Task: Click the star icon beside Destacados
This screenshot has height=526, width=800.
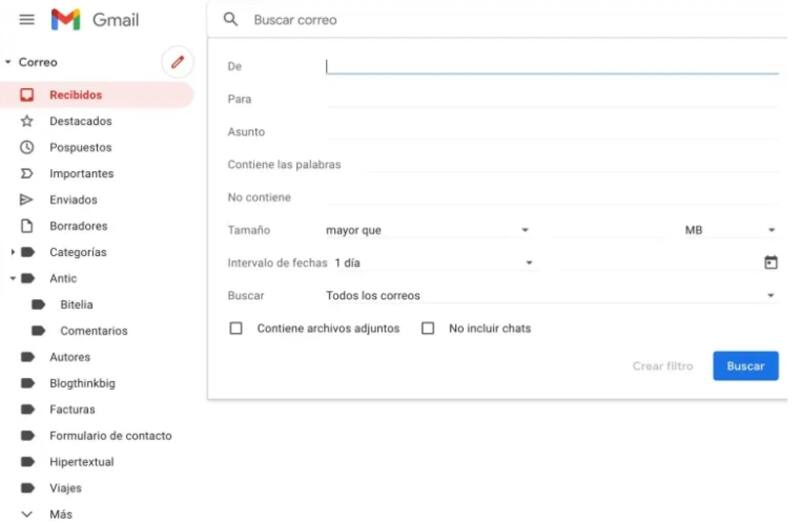Action: (27, 121)
